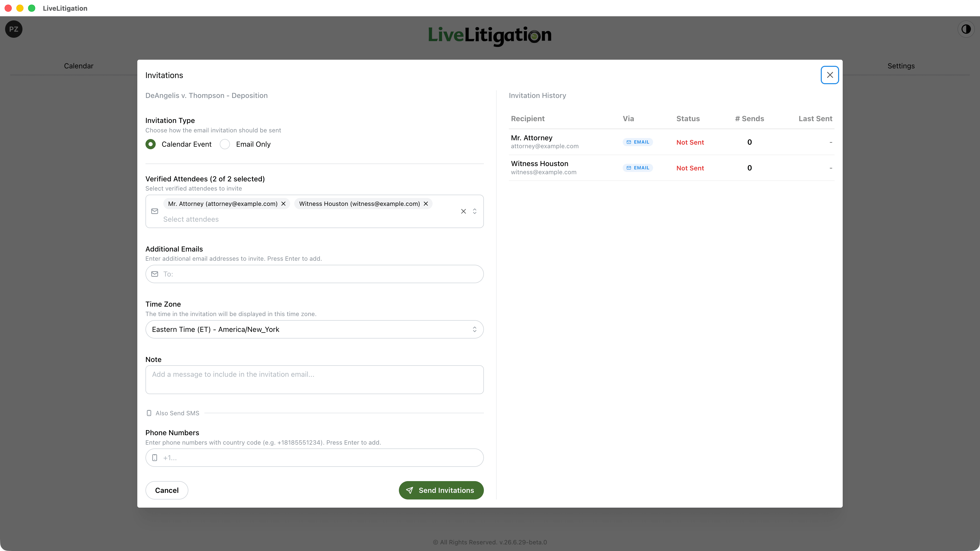Click the paper plane icon on Send button
Screen dimensions: 980x551
click(x=409, y=491)
